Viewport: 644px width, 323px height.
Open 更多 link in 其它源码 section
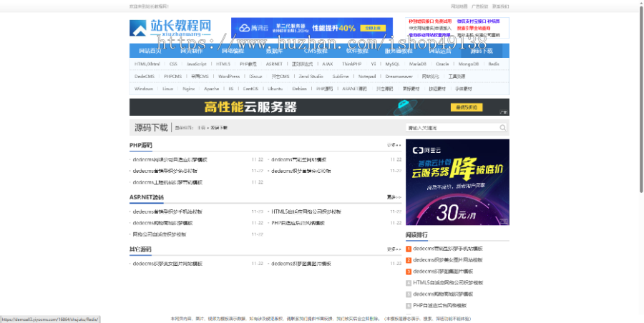394,249
